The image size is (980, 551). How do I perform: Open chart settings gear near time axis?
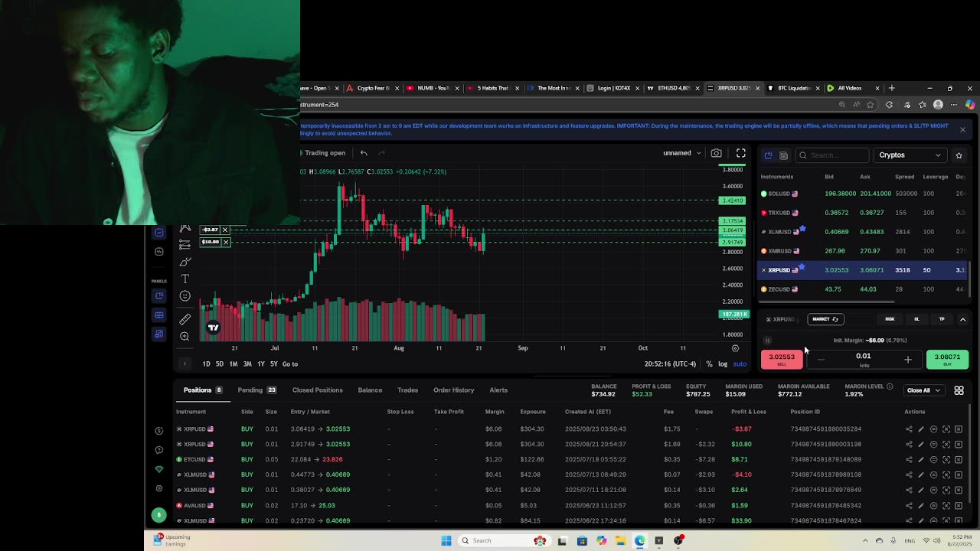click(x=735, y=348)
